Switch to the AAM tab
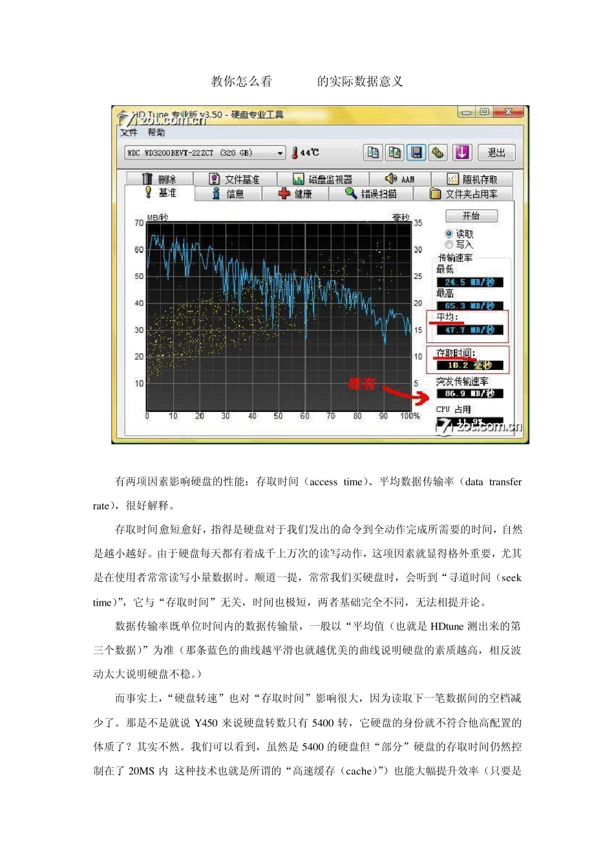This screenshot has height=868, width=614. click(400, 179)
